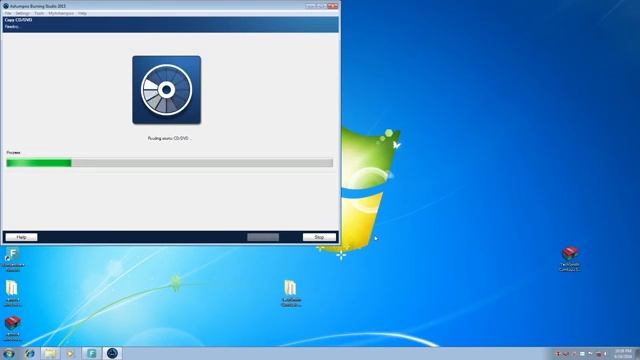Launch Internet Explorer from the taskbar

[x=29, y=353]
